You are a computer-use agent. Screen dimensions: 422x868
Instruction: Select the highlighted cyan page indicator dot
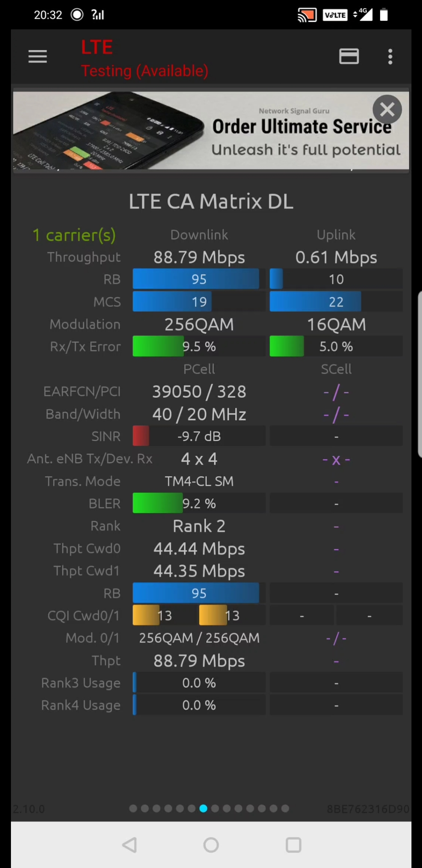pyautogui.click(x=204, y=809)
